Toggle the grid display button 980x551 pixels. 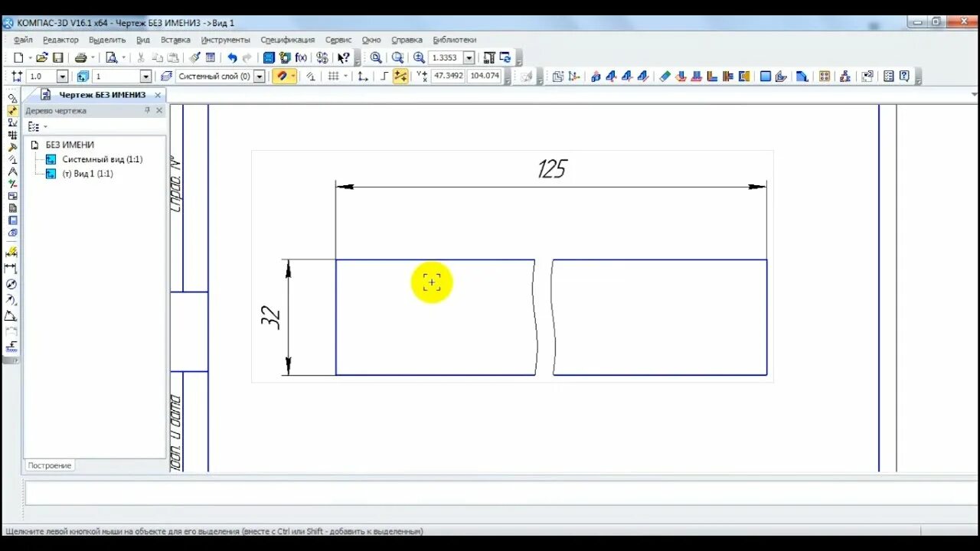[x=333, y=77]
